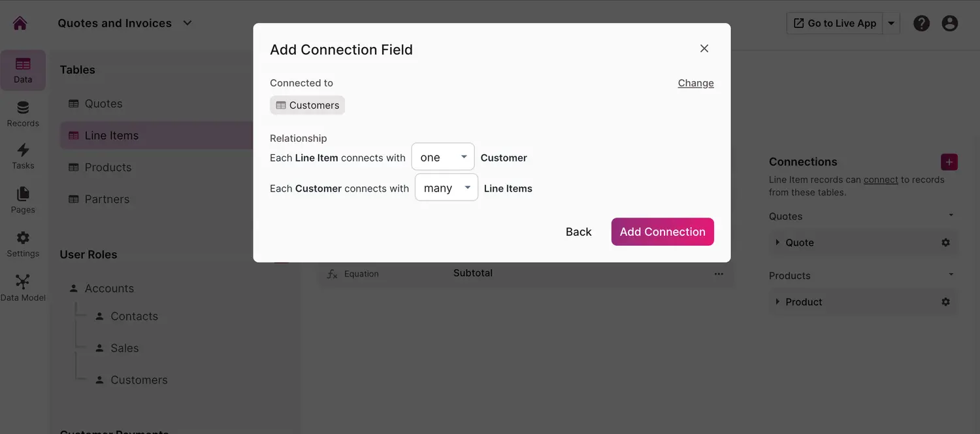
Task: Select the Partners table in sidebar
Action: pos(106,199)
